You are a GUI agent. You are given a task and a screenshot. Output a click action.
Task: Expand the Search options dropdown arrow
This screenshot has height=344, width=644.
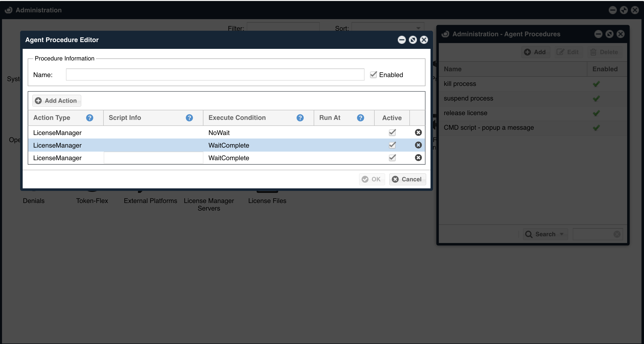561,234
